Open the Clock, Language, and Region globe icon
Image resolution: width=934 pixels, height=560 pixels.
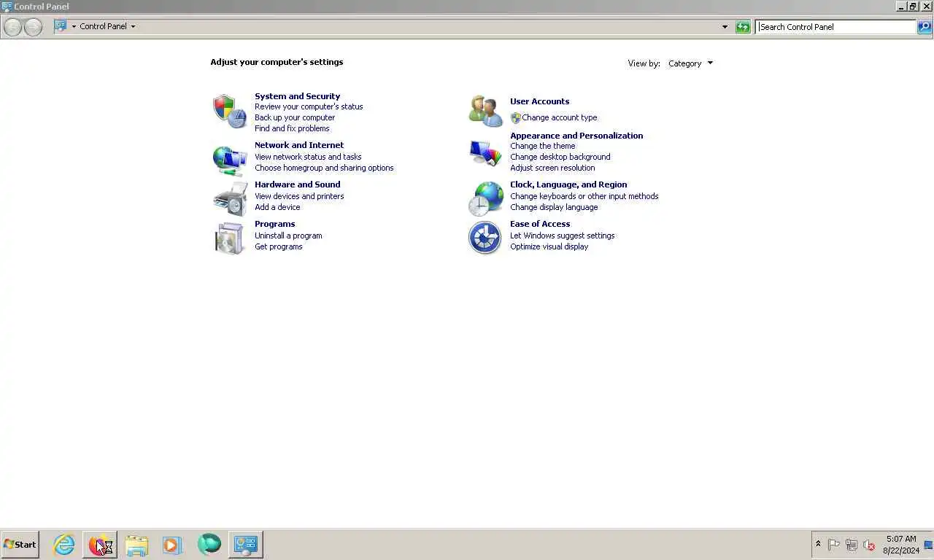pos(485,199)
